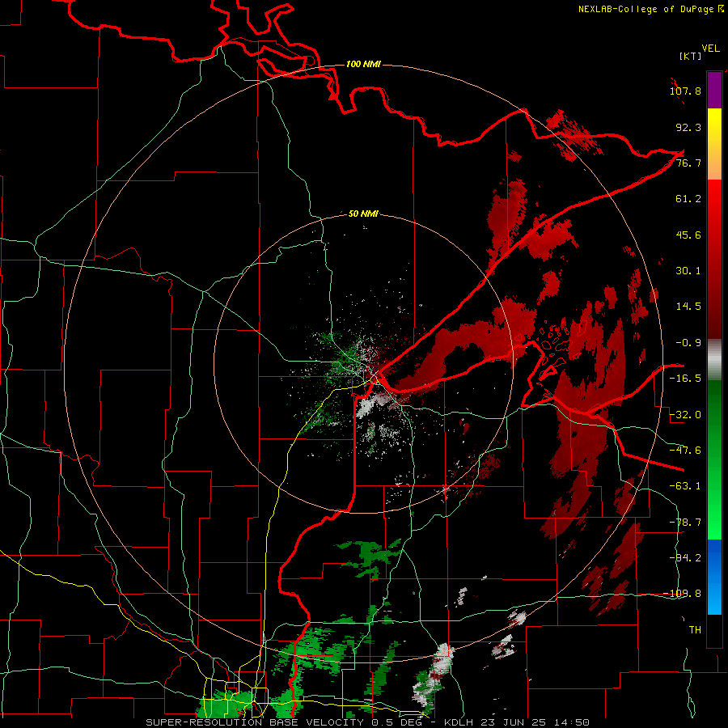This screenshot has width=728, height=728.
Task: Click the VEL legend title
Action: click(x=710, y=49)
